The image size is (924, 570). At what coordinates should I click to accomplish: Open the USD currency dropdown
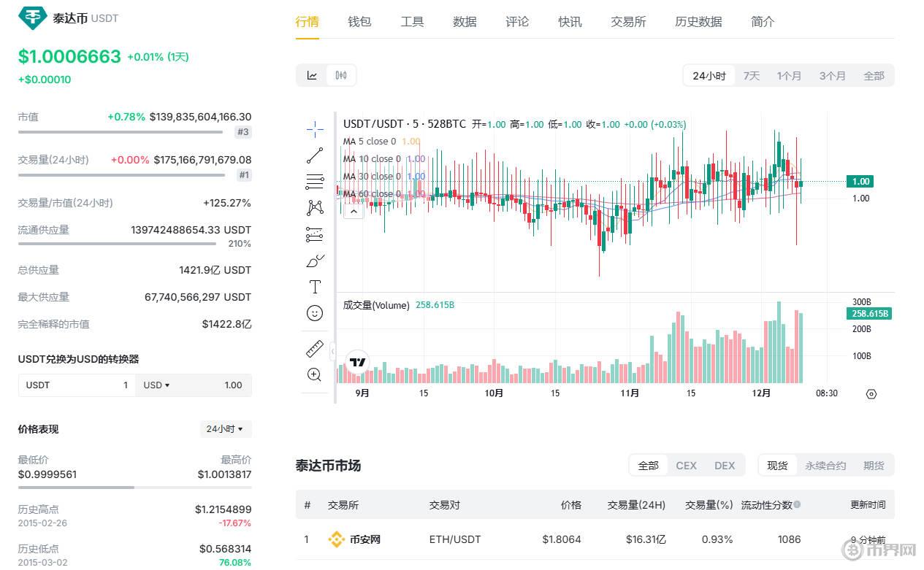tap(156, 385)
